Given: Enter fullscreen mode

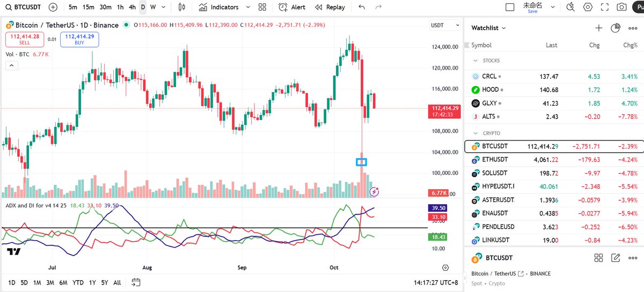Looking at the screenshot, I should point(605,7).
